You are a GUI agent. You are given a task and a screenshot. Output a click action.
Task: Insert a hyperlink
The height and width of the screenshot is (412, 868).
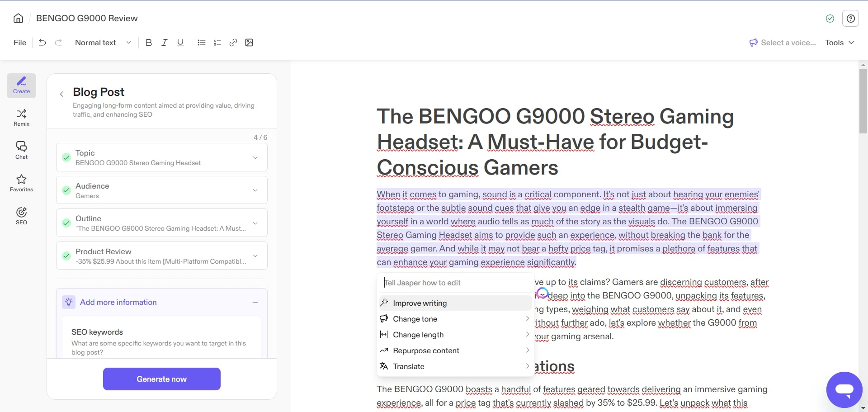pos(233,42)
